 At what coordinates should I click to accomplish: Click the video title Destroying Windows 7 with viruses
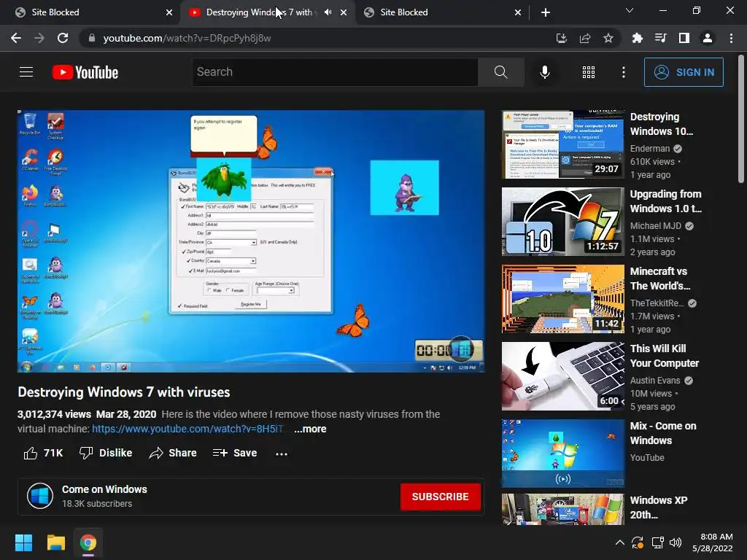[x=124, y=392]
